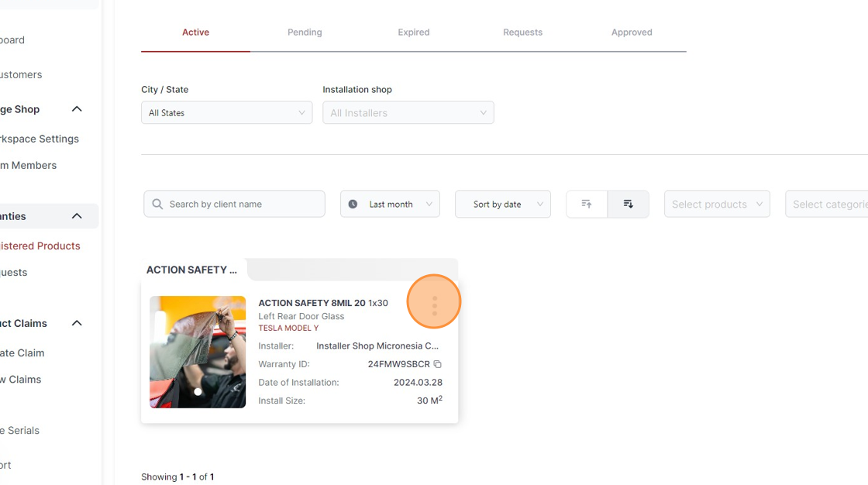Open the Requests tab
868x485 pixels.
[522, 32]
